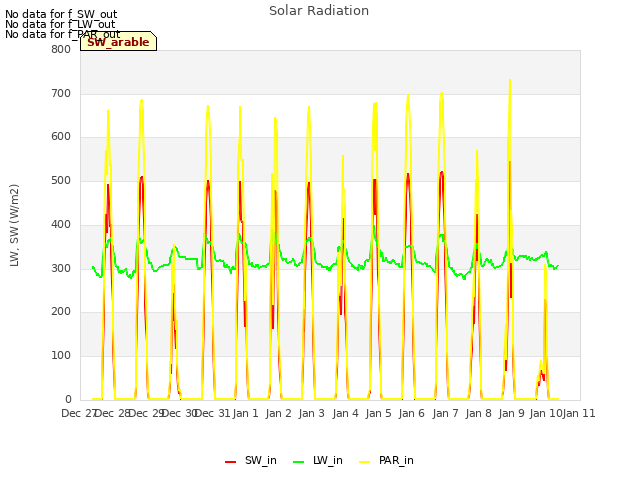Click the Jan 3 x-axis date label
This screenshot has width=640, height=480.
(312, 413)
